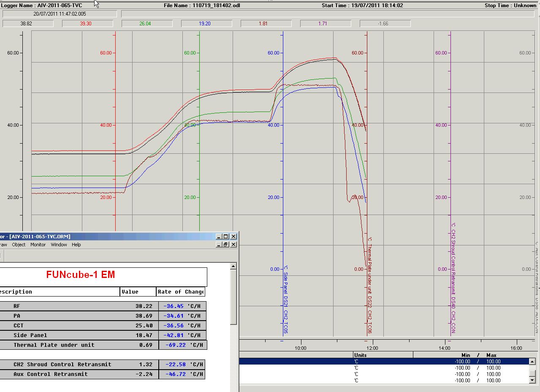Minimize the AIV-2011-065-TVC.ORM monitor window
The width and height of the screenshot is (540, 392).
[219, 237]
